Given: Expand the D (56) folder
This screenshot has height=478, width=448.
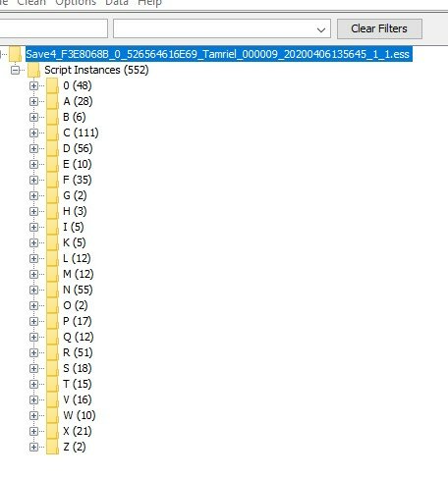Looking at the screenshot, I should 33,148.
